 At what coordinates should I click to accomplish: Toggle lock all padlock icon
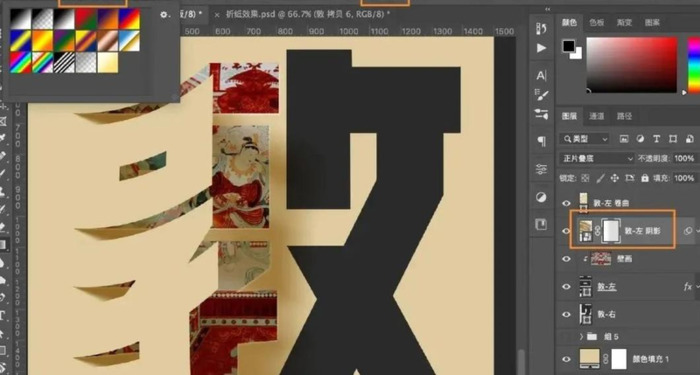pyautogui.click(x=644, y=178)
